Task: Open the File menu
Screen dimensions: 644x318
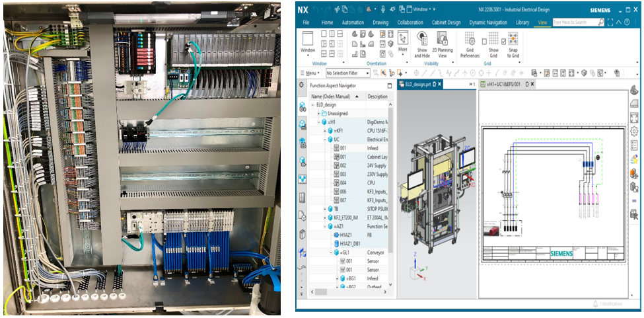Action: coord(306,22)
